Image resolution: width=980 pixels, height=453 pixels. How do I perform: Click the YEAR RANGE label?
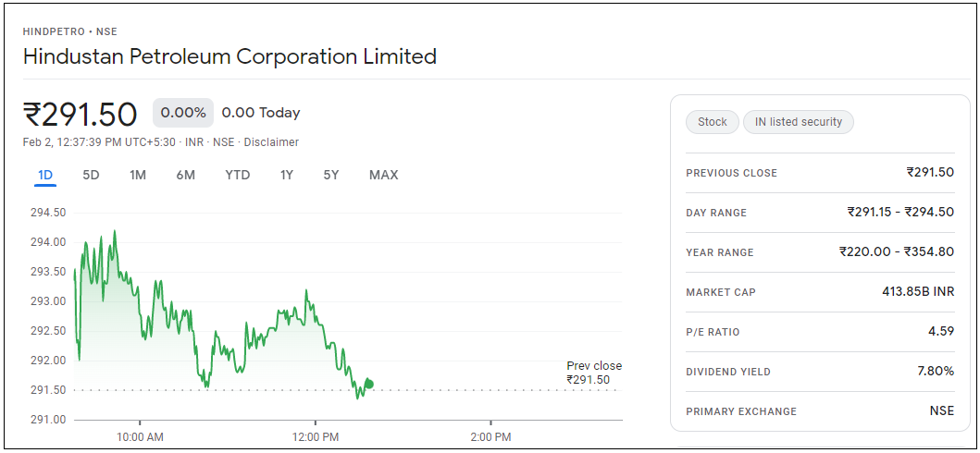point(719,252)
